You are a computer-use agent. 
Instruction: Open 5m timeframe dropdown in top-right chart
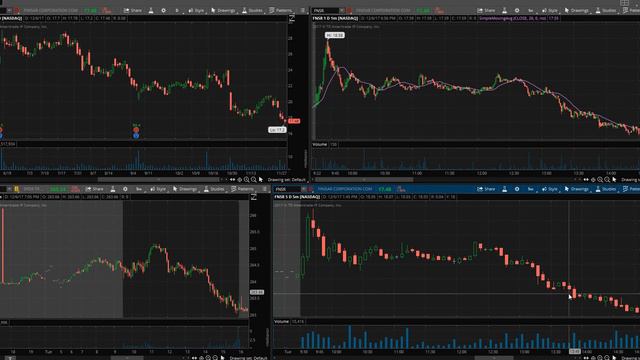coord(531,10)
